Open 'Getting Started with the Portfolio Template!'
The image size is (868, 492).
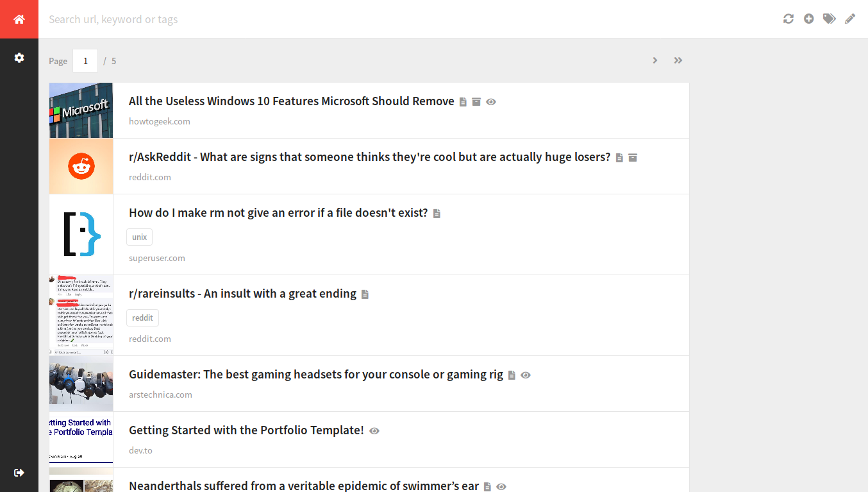[x=246, y=430]
